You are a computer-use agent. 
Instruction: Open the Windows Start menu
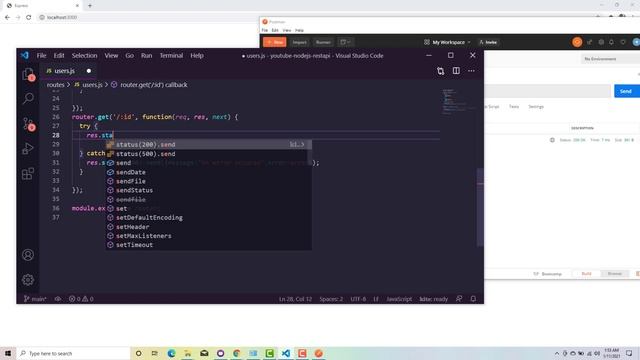[8, 353]
